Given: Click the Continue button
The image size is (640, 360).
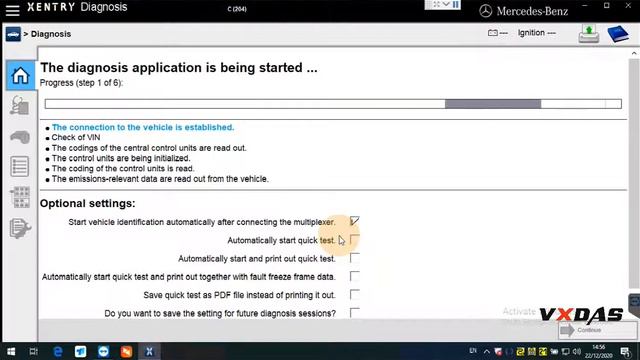Looking at the screenshot, I should tap(597, 330).
